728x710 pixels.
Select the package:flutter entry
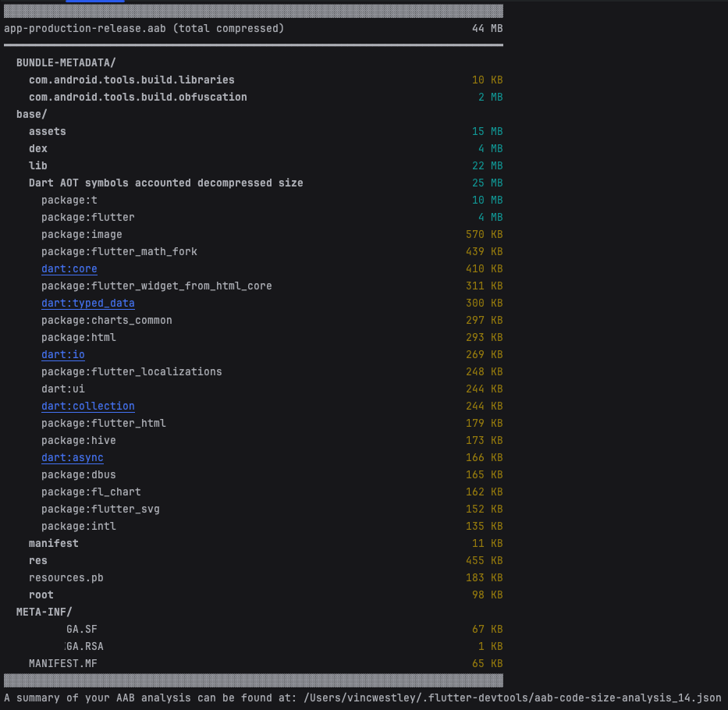[x=88, y=218]
